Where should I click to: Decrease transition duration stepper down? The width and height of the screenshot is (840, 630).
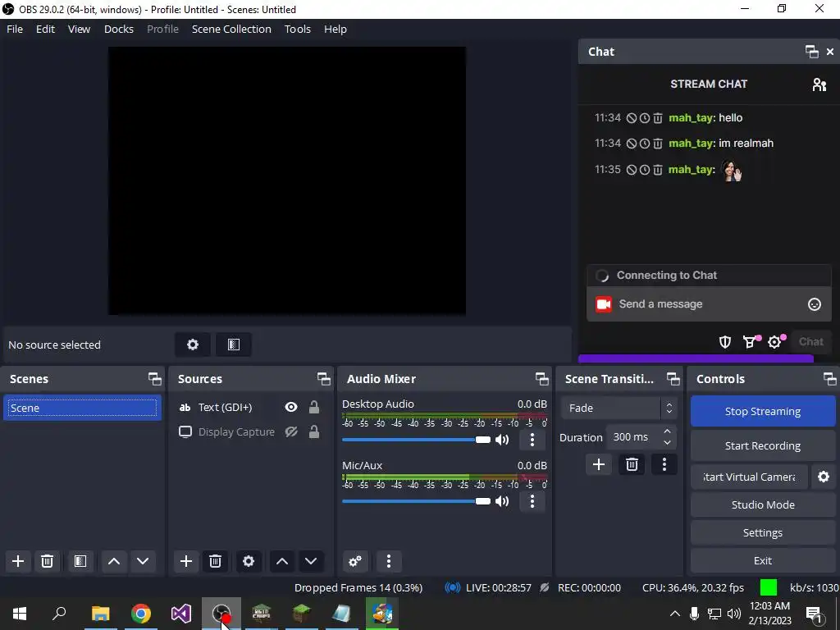667,442
